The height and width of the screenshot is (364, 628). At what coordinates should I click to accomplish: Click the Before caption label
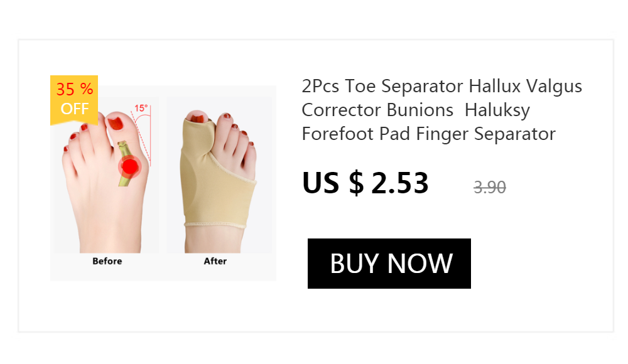[x=107, y=261]
